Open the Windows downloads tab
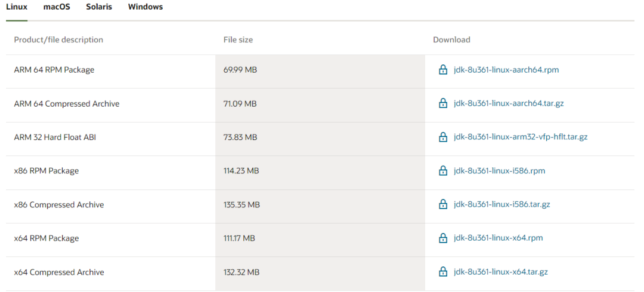Image resolution: width=644 pixels, height=292 pixels. [x=145, y=7]
